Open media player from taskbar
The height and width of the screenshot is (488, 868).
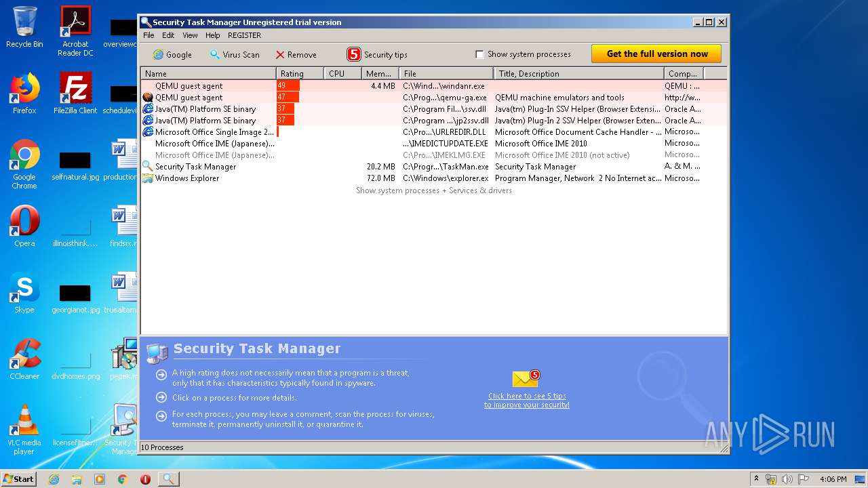click(x=100, y=479)
